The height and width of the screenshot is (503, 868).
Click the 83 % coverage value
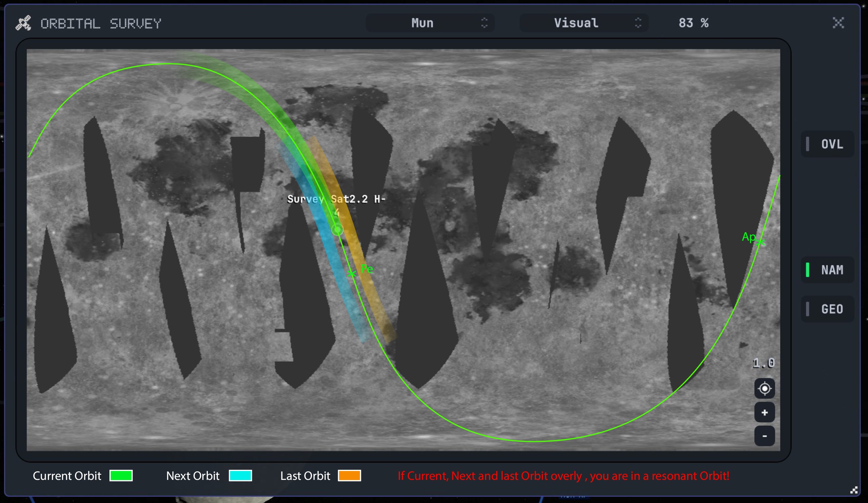tap(693, 23)
